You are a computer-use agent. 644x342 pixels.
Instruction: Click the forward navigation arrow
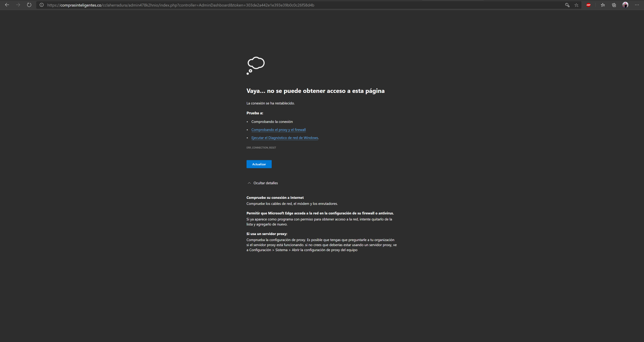click(18, 5)
